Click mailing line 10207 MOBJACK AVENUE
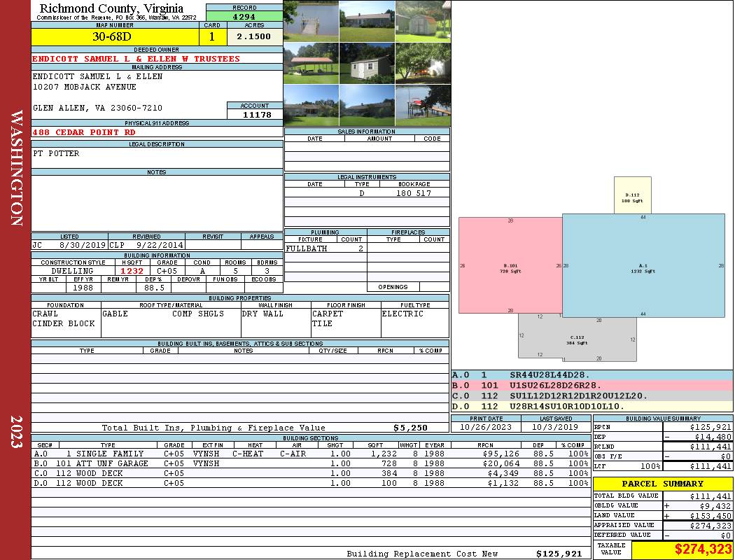 point(85,87)
